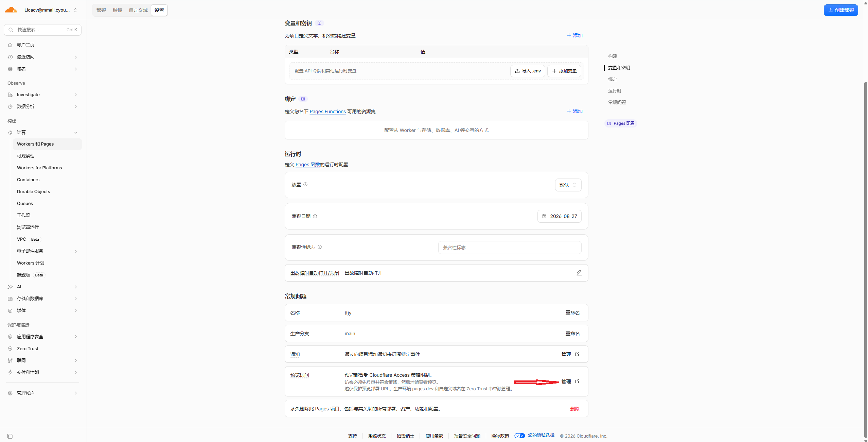The height and width of the screenshot is (442, 868).
Task: Expand the 域名 submenu
Action: [x=76, y=69]
